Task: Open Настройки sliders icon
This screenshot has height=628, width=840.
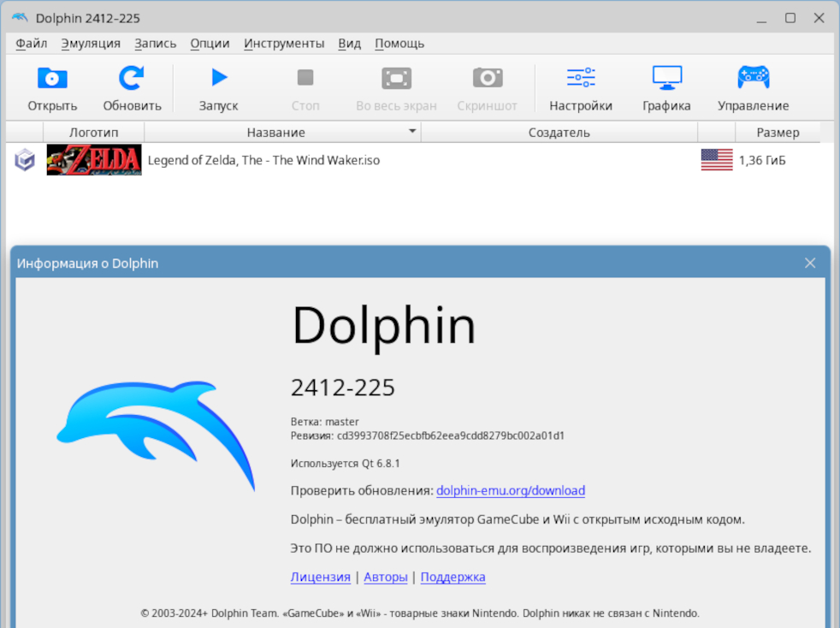Action: pyautogui.click(x=581, y=78)
